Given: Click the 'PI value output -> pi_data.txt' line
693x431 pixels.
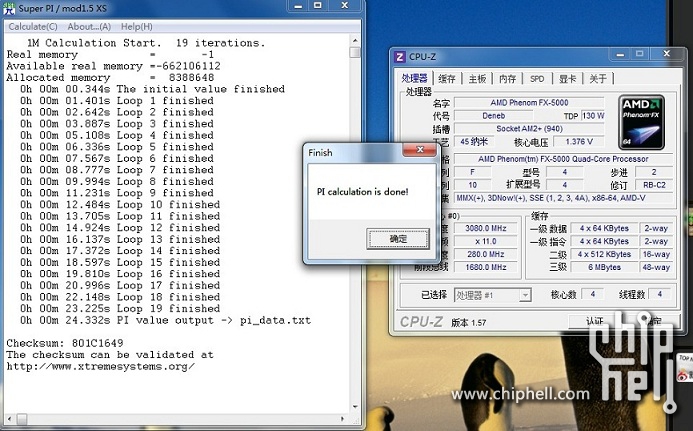Looking at the screenshot, I should coord(165,320).
